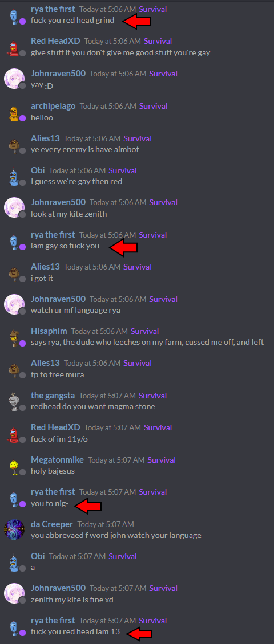
Task: Click 'Survival' tag next to Hisaphim
Action: 145,331
